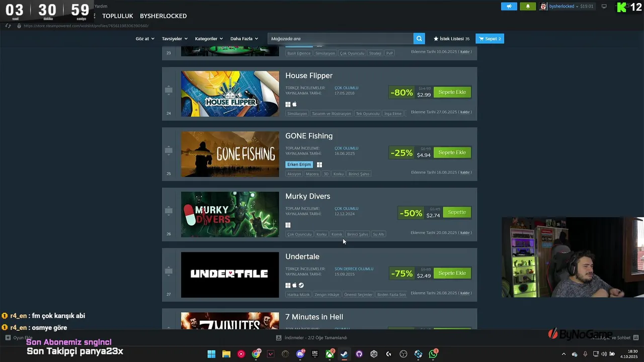Image resolution: width=644 pixels, height=362 pixels.
Task: Click the Korku tag under GONE Fishing
Action: (339, 174)
